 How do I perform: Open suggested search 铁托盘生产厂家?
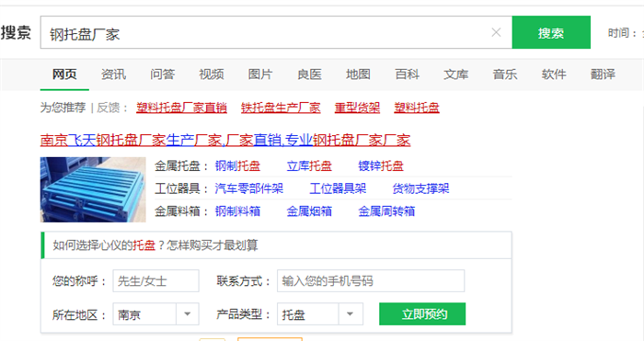tap(281, 108)
